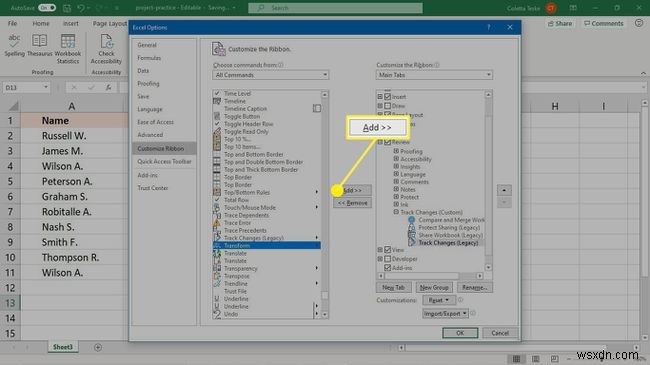Uncheck the Insert tab checkbox in tree
This screenshot has height=365, width=650.
[x=388, y=97]
